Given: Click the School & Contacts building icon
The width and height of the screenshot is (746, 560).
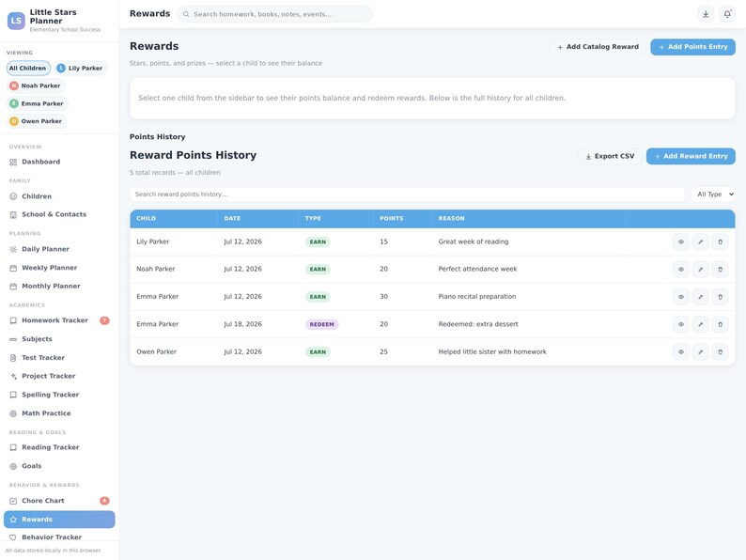Looking at the screenshot, I should [x=13, y=214].
